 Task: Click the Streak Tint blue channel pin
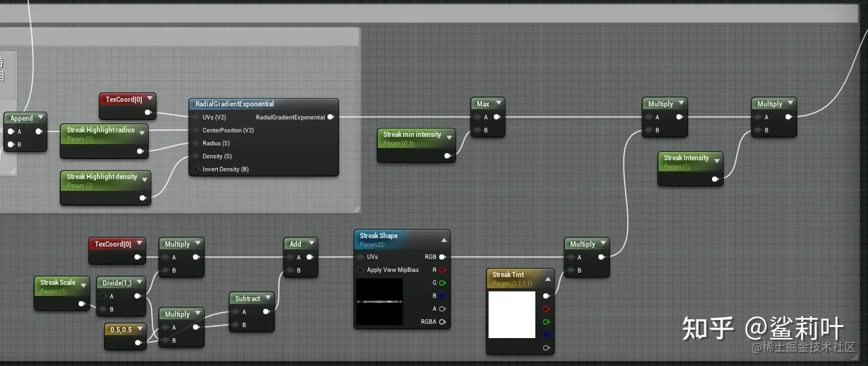pyautogui.click(x=546, y=335)
